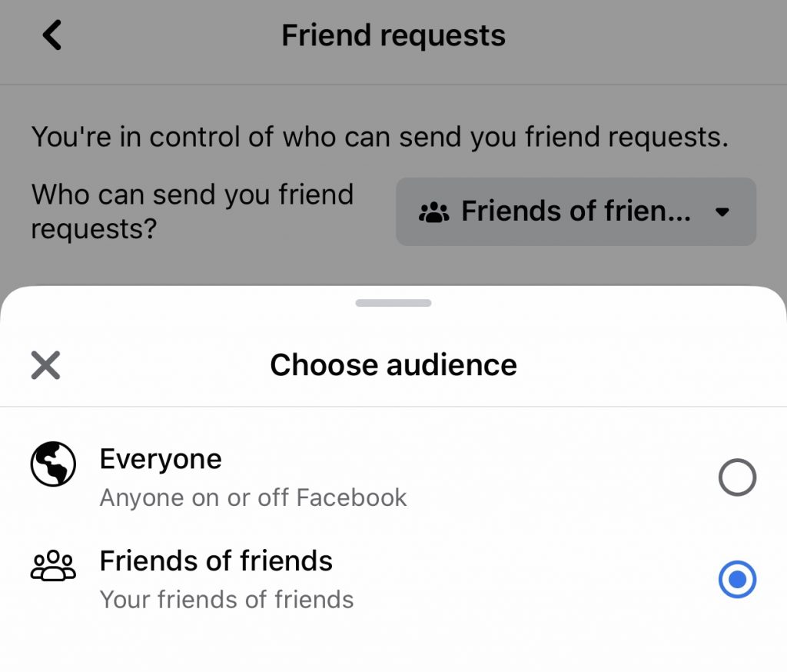Viewport: 787px width, 672px height.
Task: Click the "Choose audience" sheet heading
Action: (x=393, y=364)
